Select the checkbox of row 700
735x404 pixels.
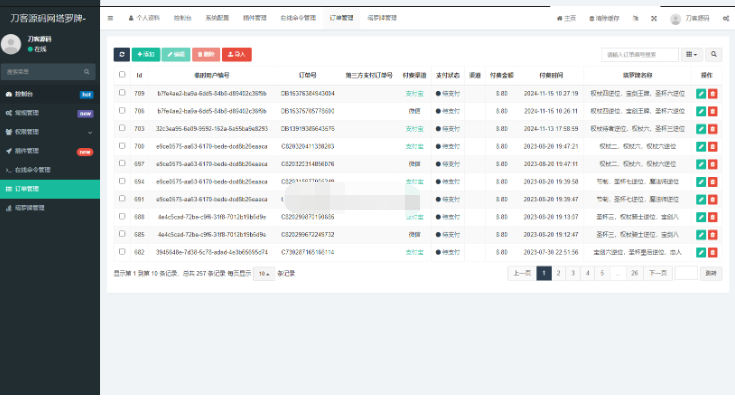point(122,146)
